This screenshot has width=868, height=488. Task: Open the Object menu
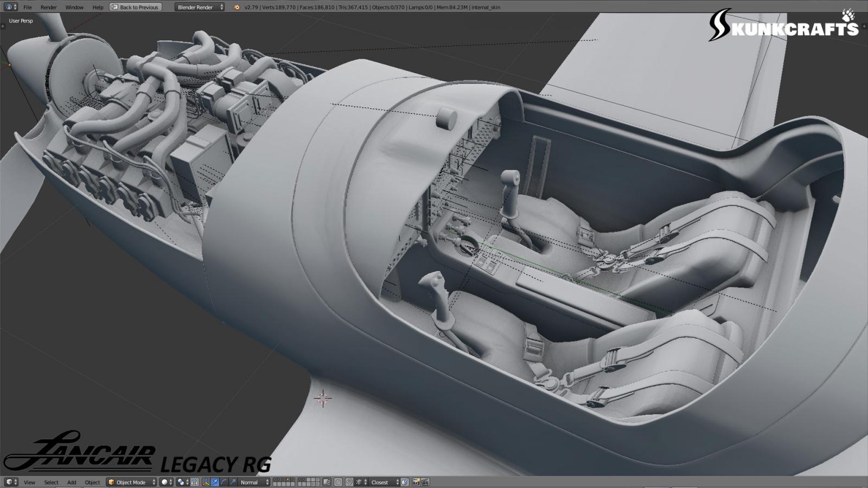click(x=92, y=482)
